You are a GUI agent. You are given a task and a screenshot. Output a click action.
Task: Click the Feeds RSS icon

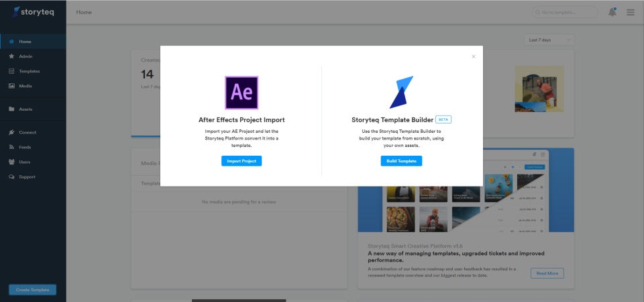12,147
